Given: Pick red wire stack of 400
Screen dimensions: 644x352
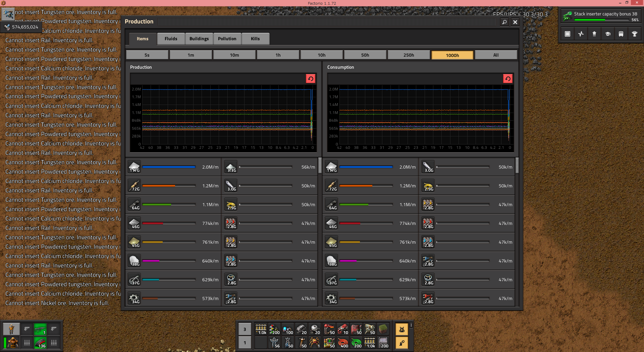Looking at the screenshot, I should [343, 343].
